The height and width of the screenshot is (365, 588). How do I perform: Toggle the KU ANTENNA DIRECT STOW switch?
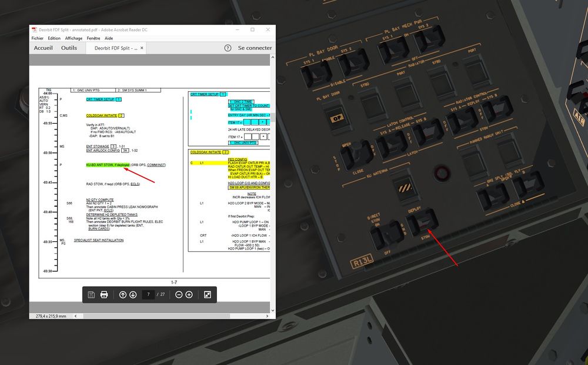(387, 235)
